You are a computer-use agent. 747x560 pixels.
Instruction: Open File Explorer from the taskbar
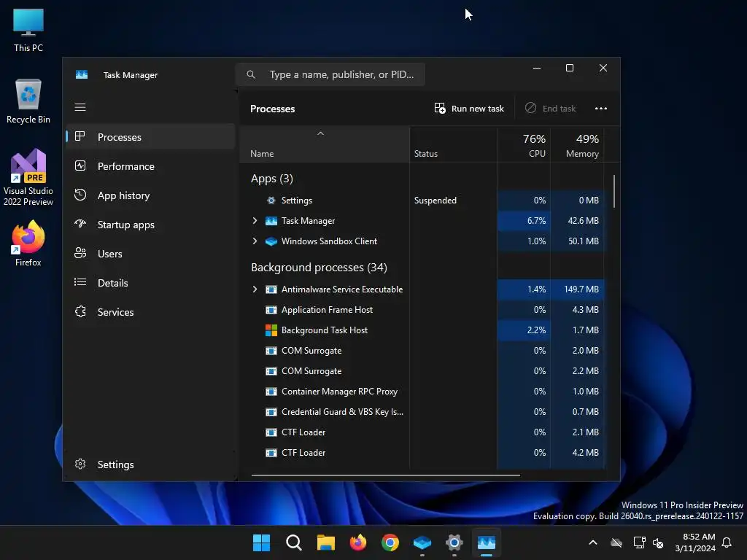[326, 542]
